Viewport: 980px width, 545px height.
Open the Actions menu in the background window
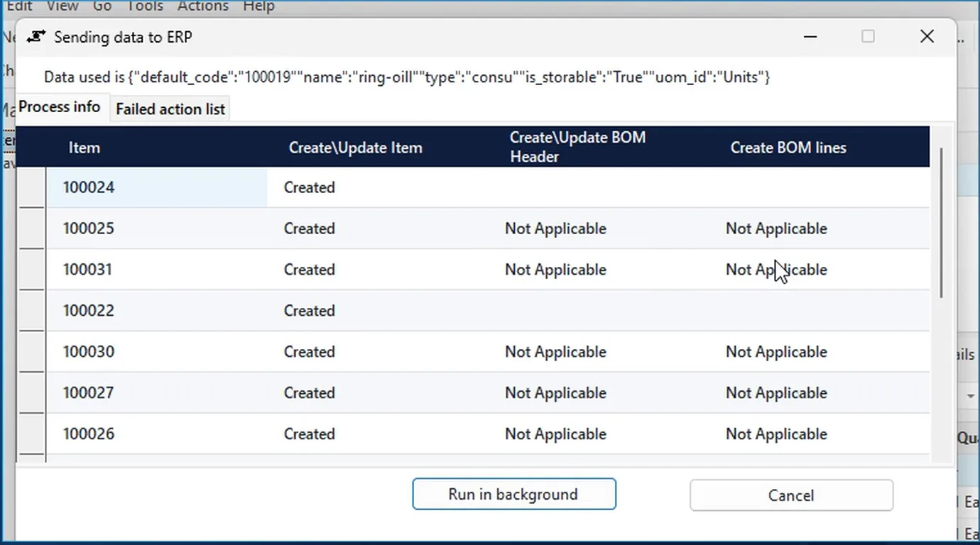(x=203, y=6)
